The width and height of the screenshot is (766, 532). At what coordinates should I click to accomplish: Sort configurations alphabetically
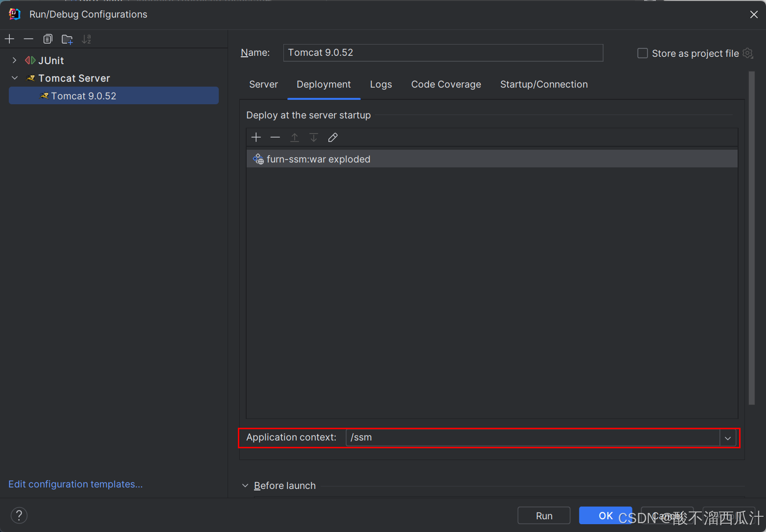click(86, 39)
